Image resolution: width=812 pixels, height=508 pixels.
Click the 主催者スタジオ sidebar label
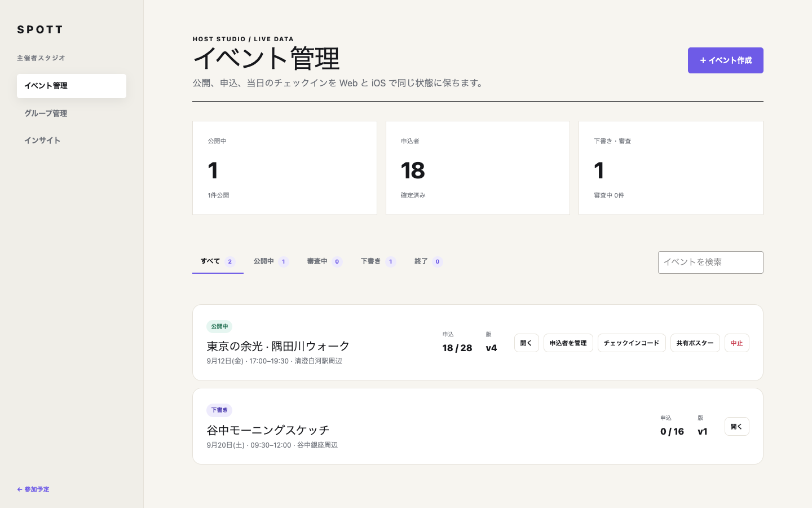click(x=41, y=58)
